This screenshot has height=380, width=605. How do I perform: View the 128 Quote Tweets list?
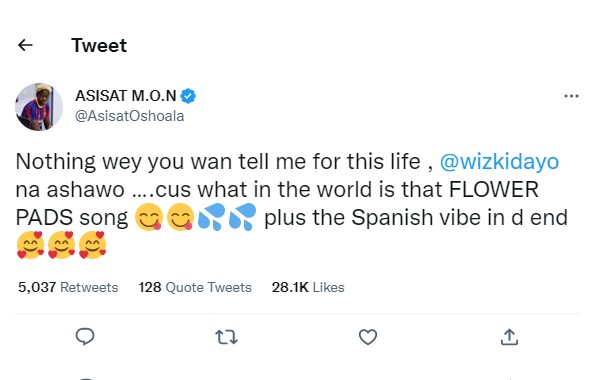point(195,287)
